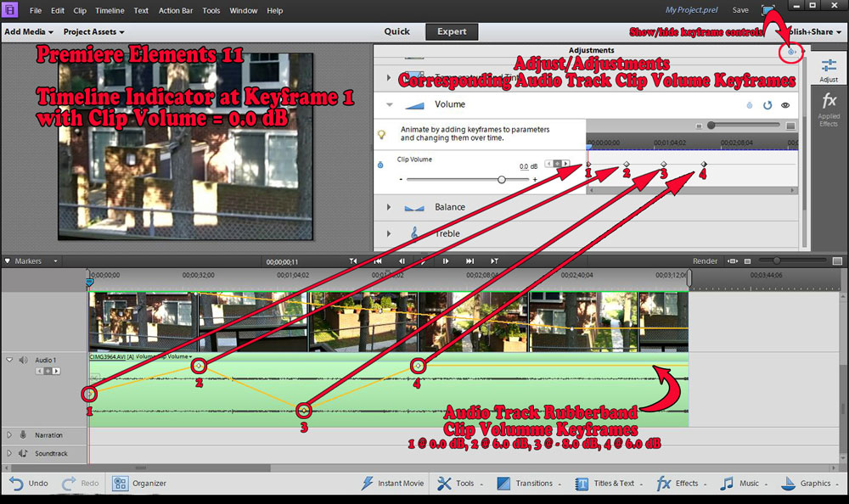Expand the Soundtrack track

pos(9,453)
